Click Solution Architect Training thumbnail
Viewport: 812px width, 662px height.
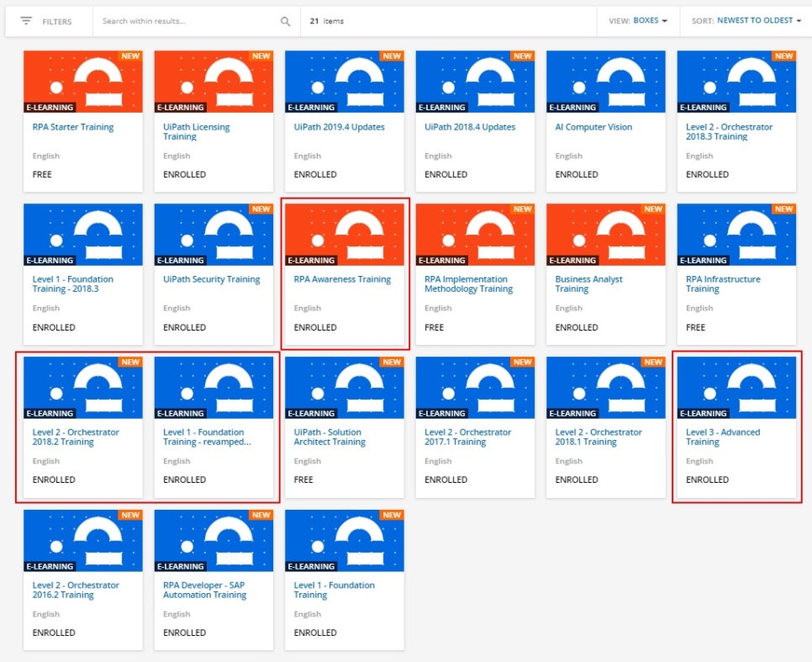click(x=345, y=387)
